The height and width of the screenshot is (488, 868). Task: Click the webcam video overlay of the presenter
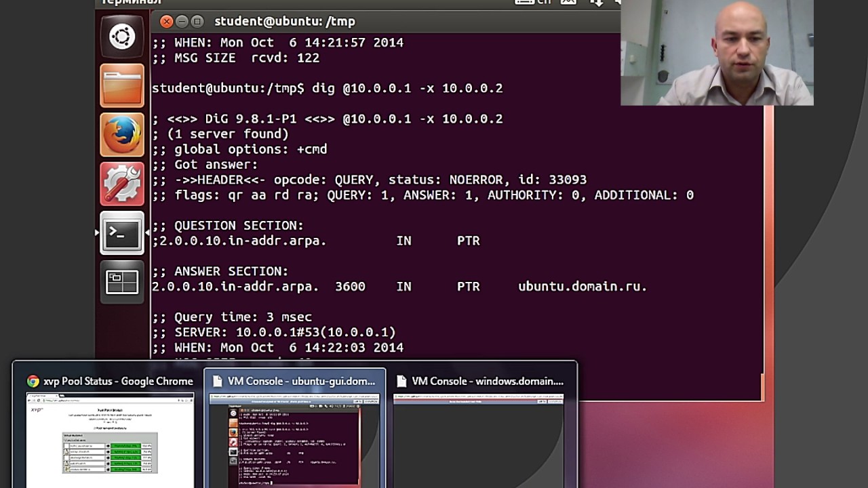point(717,53)
